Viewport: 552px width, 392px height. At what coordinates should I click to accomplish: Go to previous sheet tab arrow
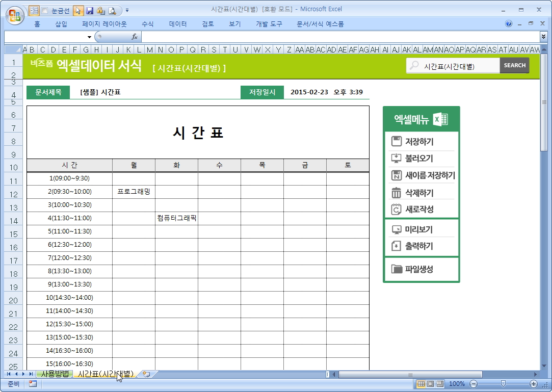tap(16, 374)
